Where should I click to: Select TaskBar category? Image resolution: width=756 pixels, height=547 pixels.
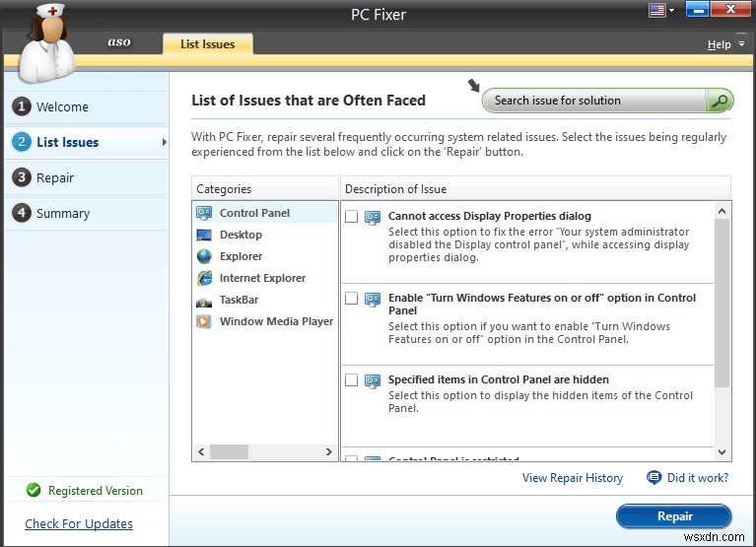(x=265, y=300)
